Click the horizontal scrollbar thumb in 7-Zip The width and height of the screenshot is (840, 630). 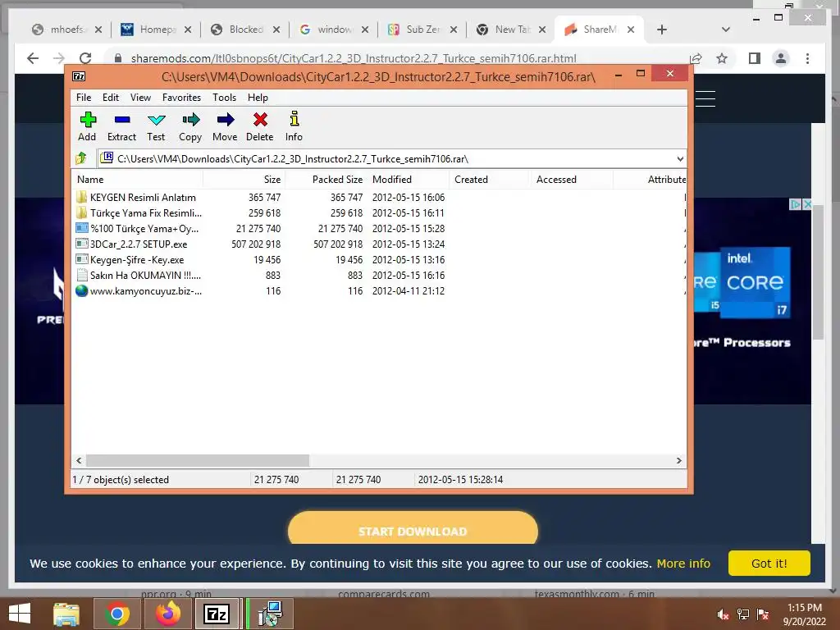(x=198, y=460)
